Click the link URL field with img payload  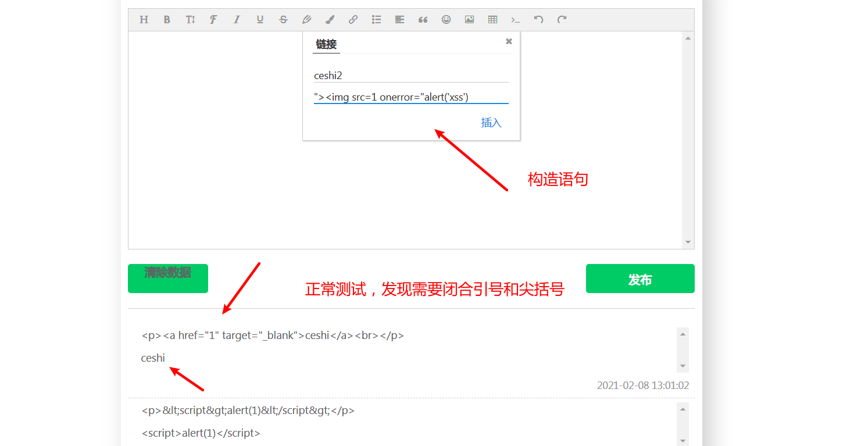coord(411,97)
